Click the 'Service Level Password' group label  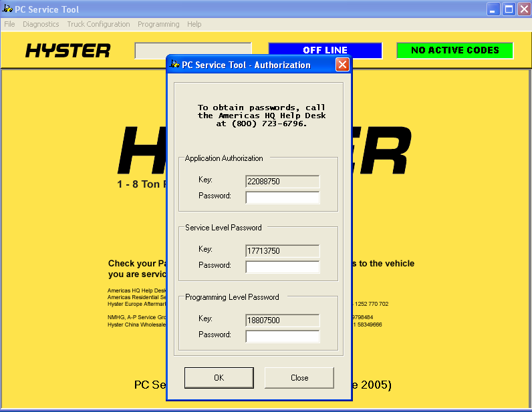point(223,228)
